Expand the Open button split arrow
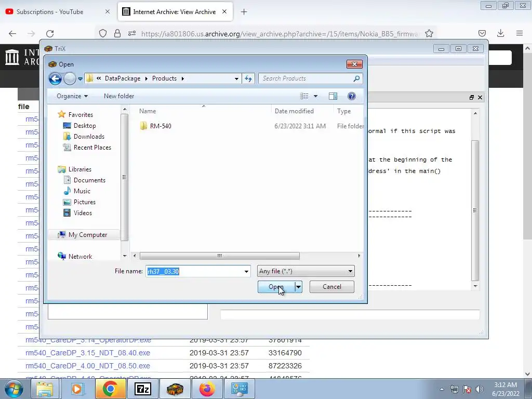Screen dimensions: 532x399 (298, 287)
